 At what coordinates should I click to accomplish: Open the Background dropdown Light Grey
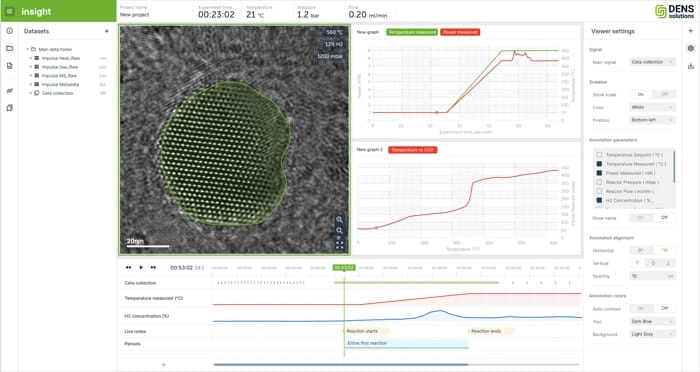tap(653, 334)
